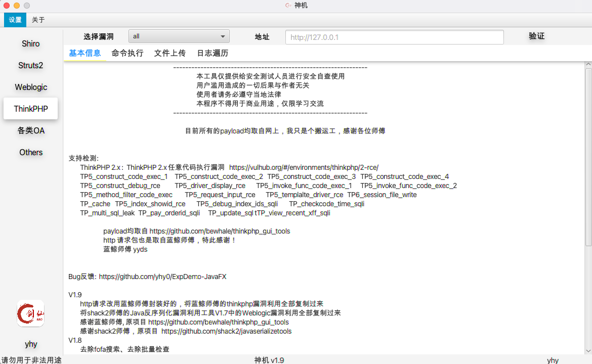Select Shiro in the sidebar

(30, 44)
